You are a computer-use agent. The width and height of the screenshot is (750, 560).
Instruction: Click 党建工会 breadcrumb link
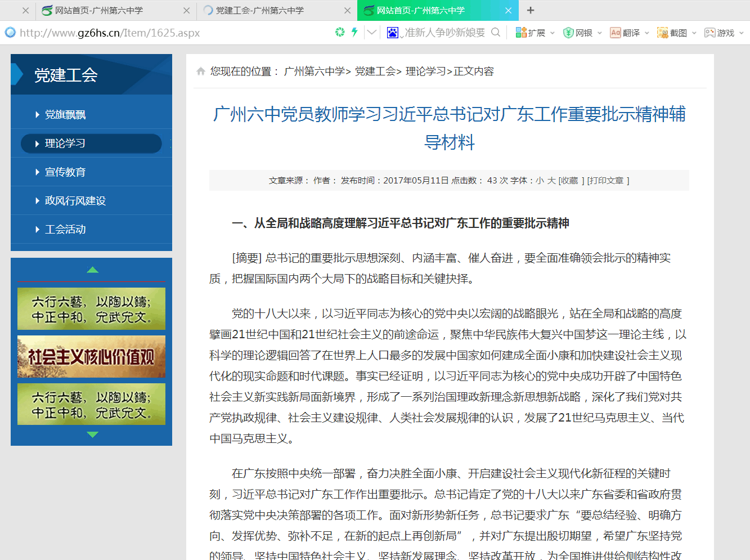[375, 71]
